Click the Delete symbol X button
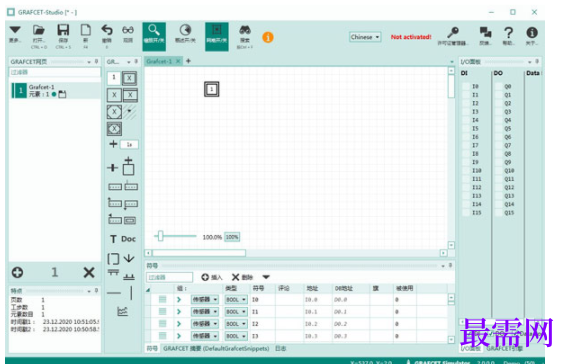The image size is (572, 364). click(x=242, y=277)
